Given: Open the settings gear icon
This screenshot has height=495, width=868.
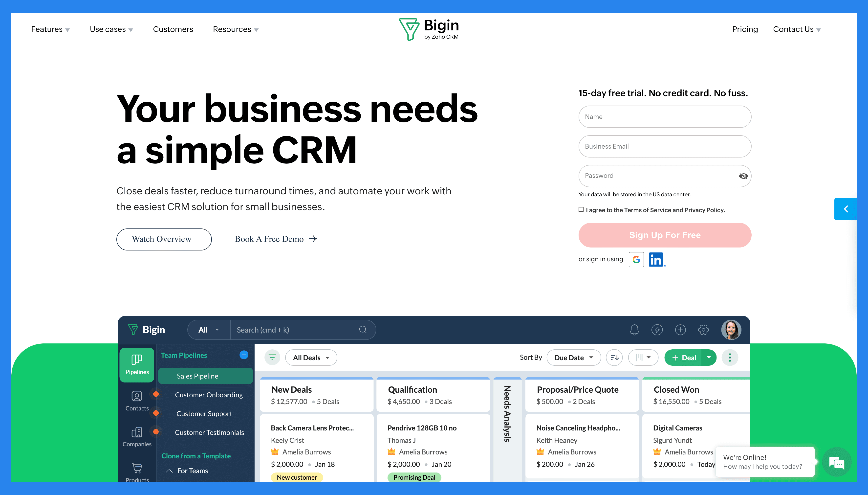Looking at the screenshot, I should coord(703,330).
